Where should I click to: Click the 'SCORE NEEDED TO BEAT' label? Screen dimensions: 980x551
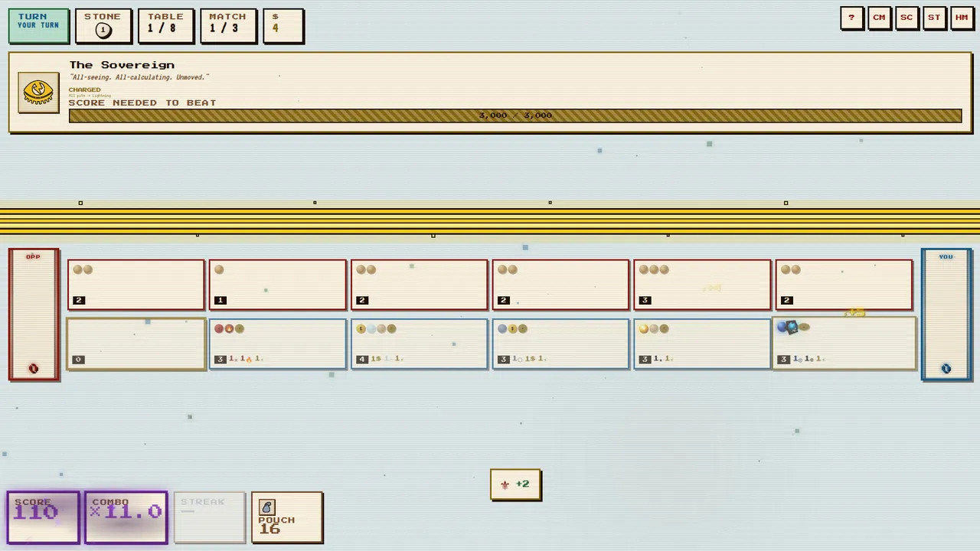click(x=142, y=103)
